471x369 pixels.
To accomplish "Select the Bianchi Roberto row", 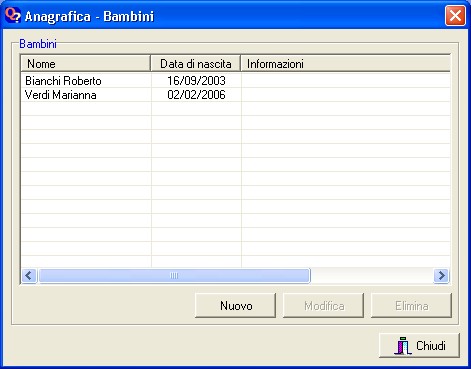I will [x=235, y=81].
